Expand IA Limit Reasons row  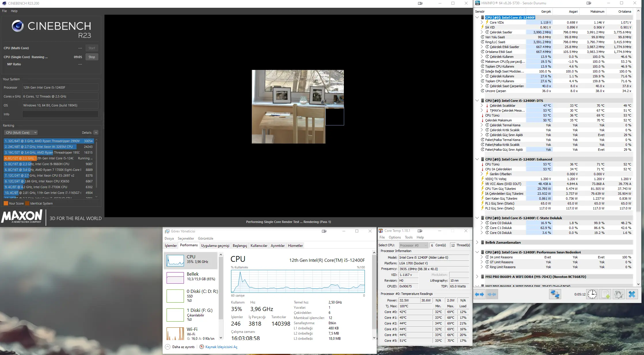coord(482,257)
